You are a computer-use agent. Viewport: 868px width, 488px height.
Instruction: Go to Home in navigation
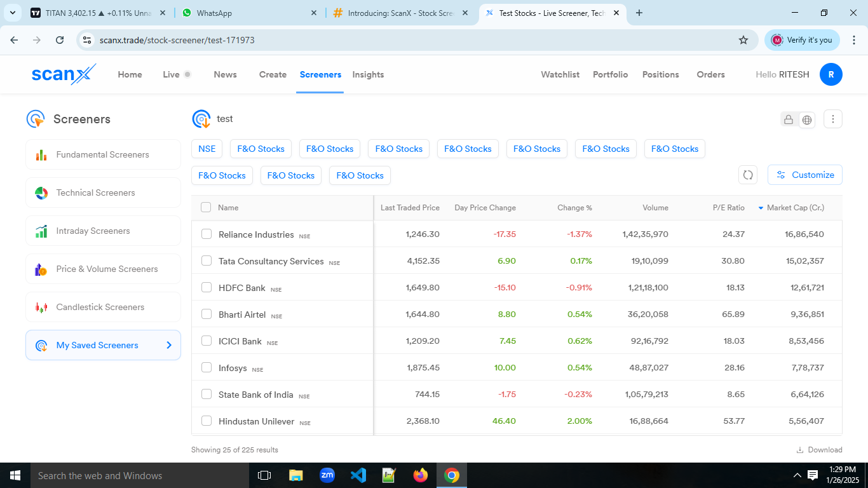click(x=130, y=74)
